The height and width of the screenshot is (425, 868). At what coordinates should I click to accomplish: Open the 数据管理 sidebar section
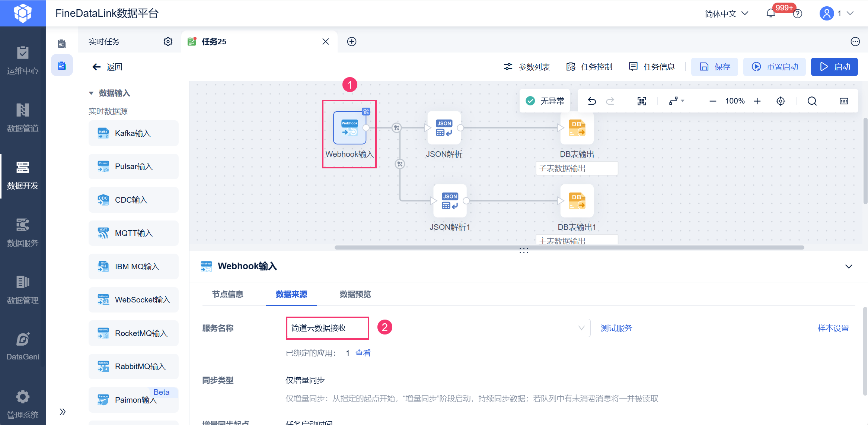pos(23,290)
